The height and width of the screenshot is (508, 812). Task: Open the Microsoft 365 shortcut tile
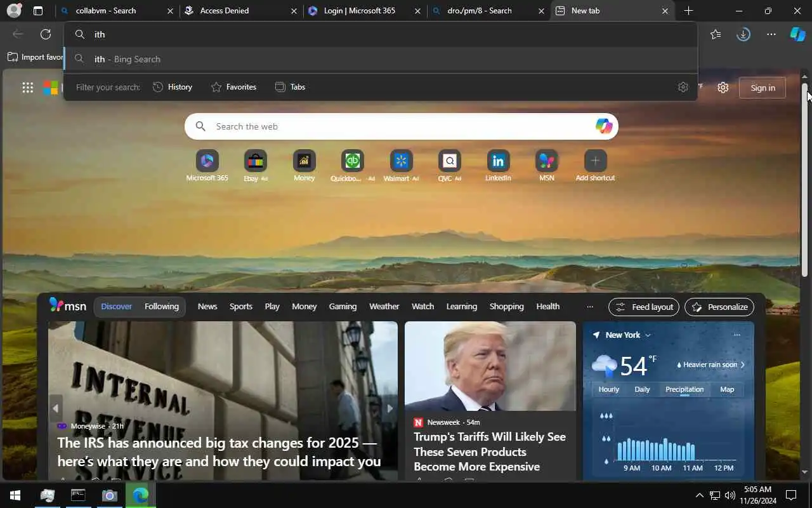207,166
